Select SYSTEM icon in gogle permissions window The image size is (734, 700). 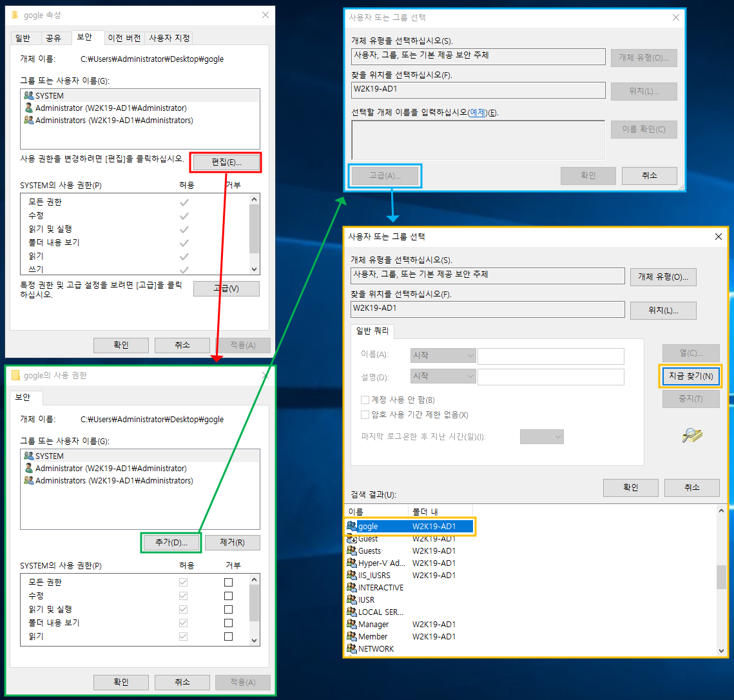[29, 456]
